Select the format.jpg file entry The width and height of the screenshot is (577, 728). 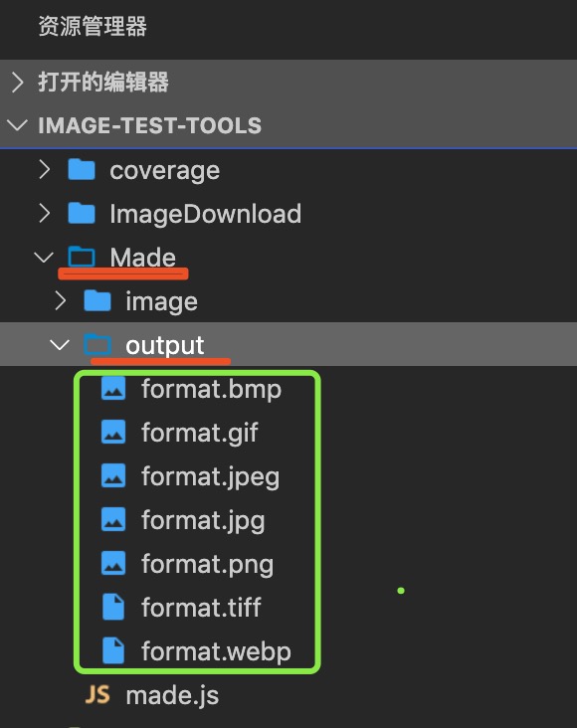[288, 519]
